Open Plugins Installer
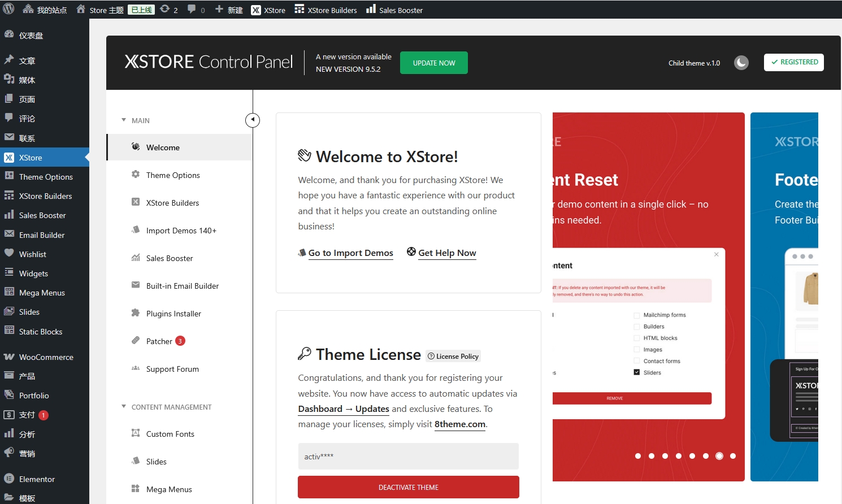 click(x=180, y=314)
